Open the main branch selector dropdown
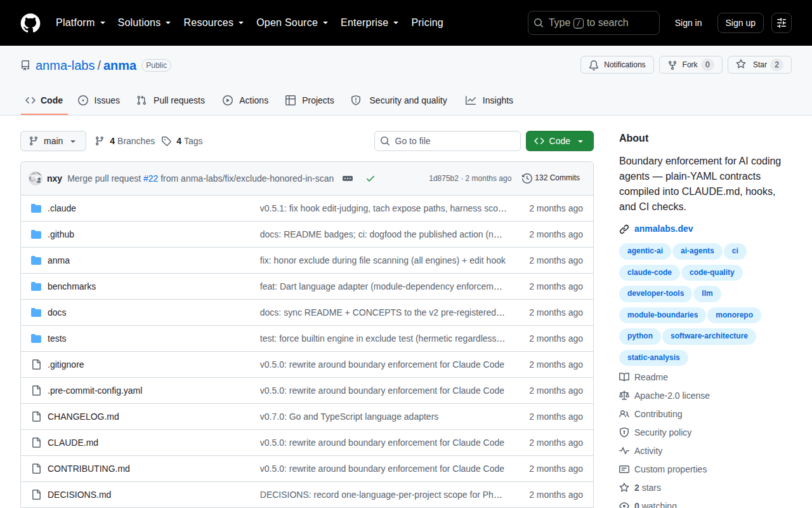This screenshot has height=508, width=812. (53, 141)
